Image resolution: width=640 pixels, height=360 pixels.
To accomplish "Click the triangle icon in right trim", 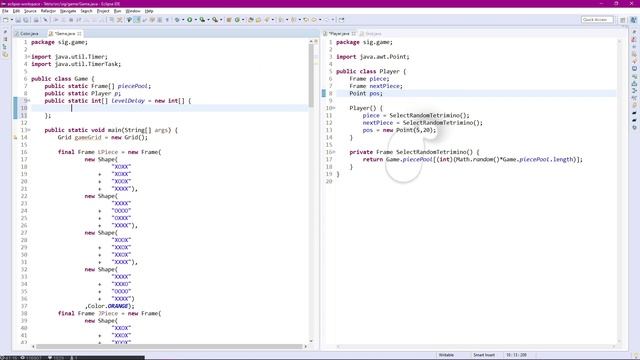I will click(x=634, y=83).
